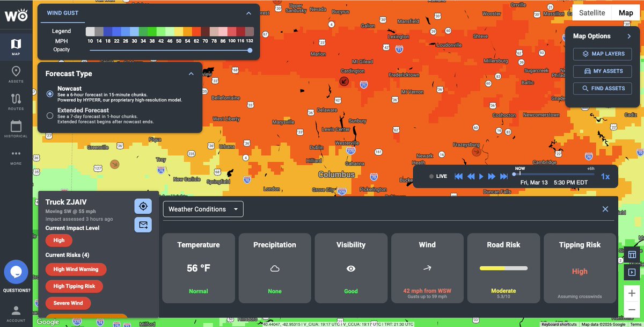Change the 1x playback speed

point(605,176)
